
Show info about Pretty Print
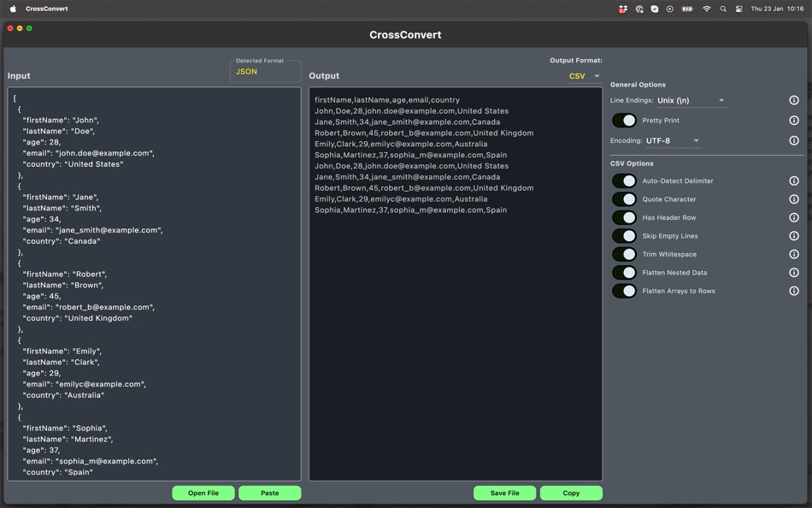(x=793, y=121)
